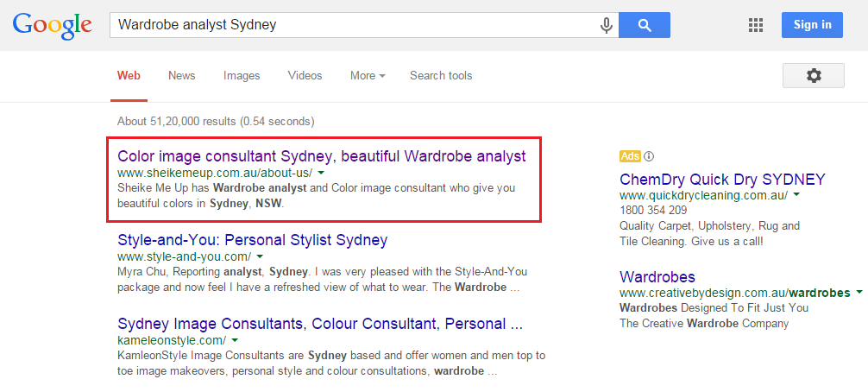The image size is (868, 392).
Task: Click the www.sheikemeup.com.au/about-us/ URL text
Action: (x=215, y=172)
